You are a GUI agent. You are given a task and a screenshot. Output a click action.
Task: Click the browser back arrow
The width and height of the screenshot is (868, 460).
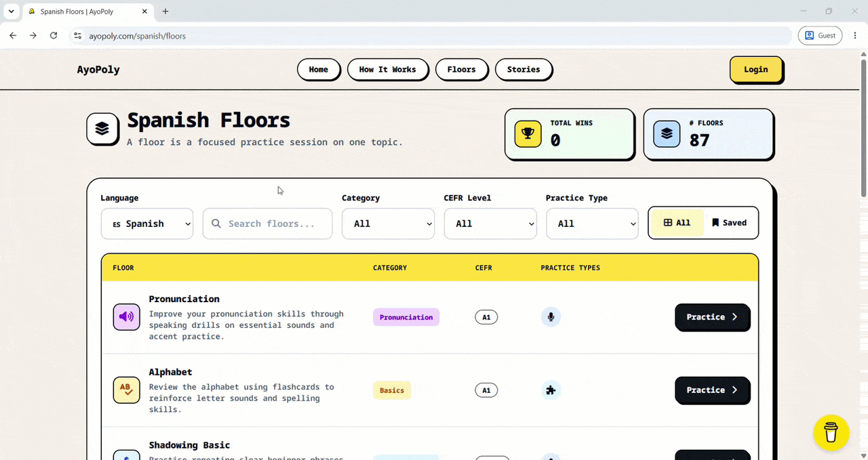(13, 36)
